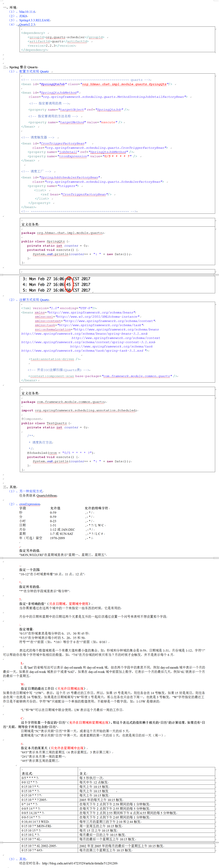
Task: Click the 一、环境 section heading
Action: pos(10,7)
